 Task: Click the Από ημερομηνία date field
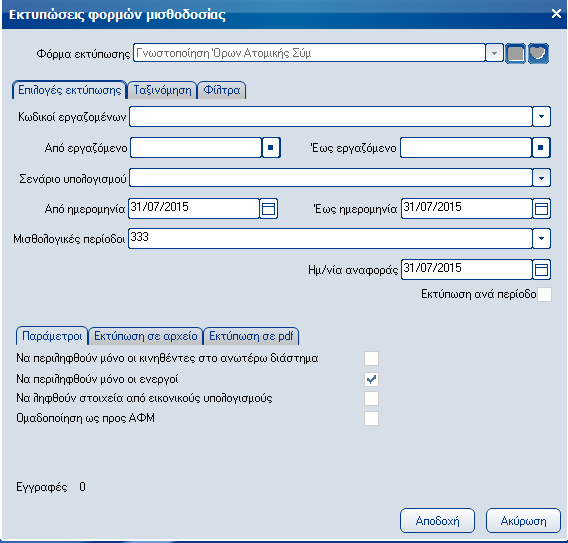[194, 209]
